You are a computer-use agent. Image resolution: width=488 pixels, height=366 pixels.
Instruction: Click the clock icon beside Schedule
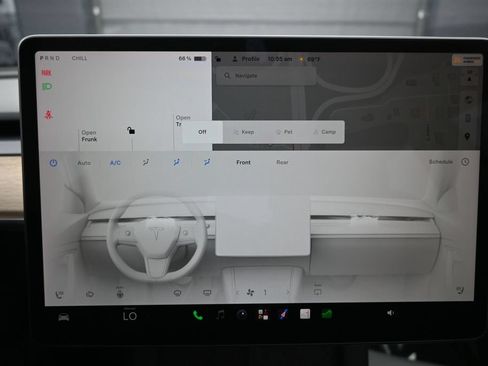465,162
